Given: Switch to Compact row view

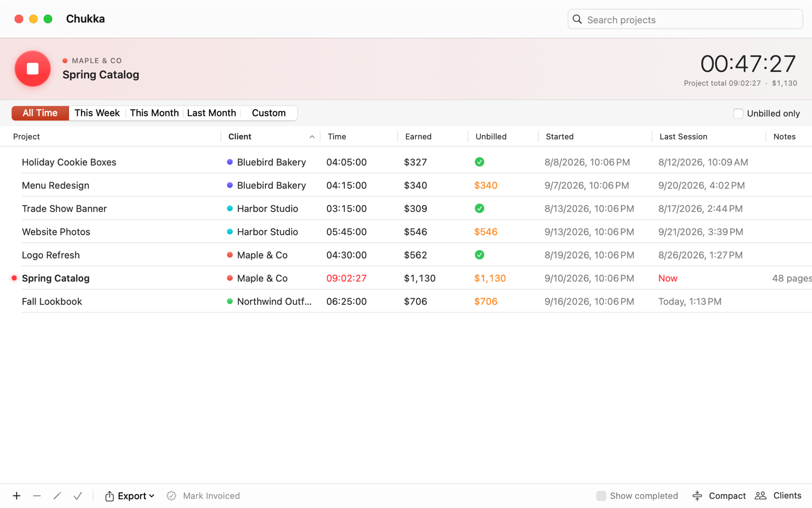Looking at the screenshot, I should (719, 496).
